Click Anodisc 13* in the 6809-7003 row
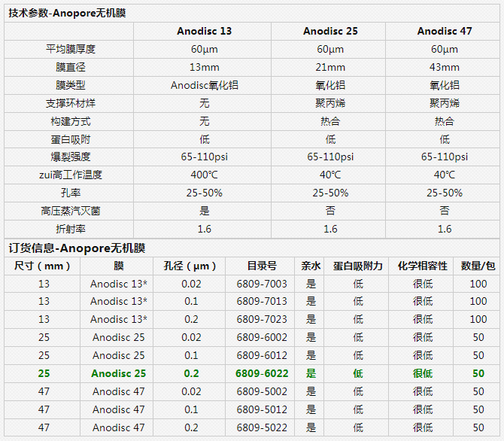Image resolution: width=504 pixels, height=441 pixels. tap(119, 284)
